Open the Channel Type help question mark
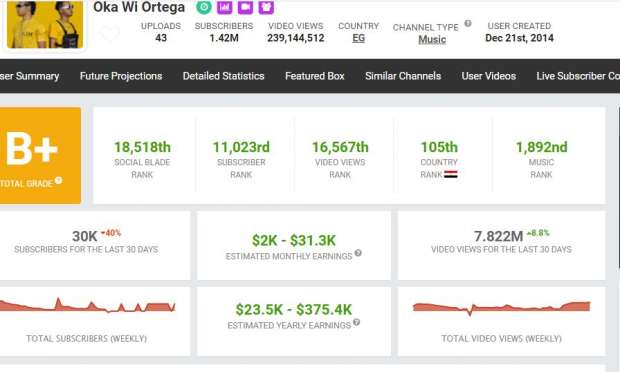Viewport: 620px width, 372px height. (x=468, y=23)
